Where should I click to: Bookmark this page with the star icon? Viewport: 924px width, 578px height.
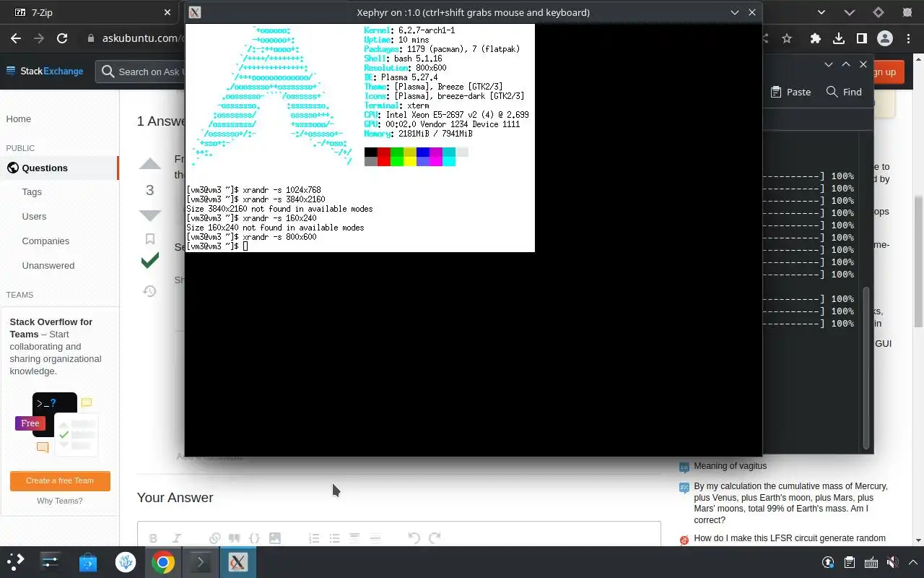coord(787,38)
